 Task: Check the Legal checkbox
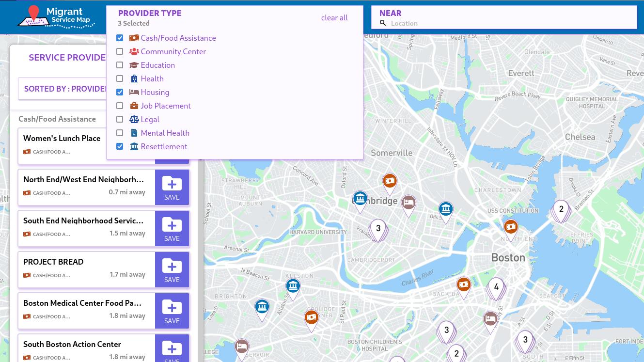coord(120,119)
